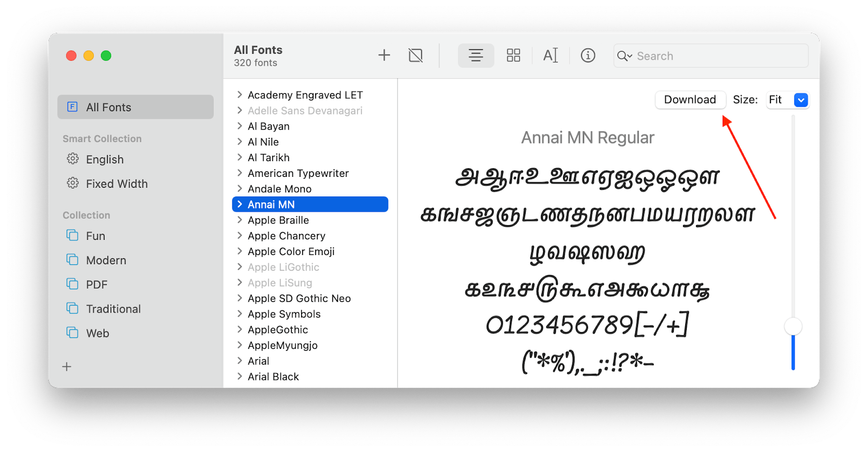Viewport: 868px width, 452px height.
Task: Expand Adelle Sans Devanagari font family
Action: (240, 110)
